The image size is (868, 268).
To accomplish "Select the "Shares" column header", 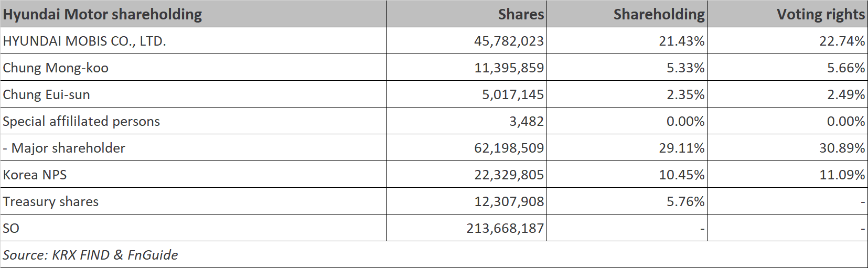I will tap(520, 14).
